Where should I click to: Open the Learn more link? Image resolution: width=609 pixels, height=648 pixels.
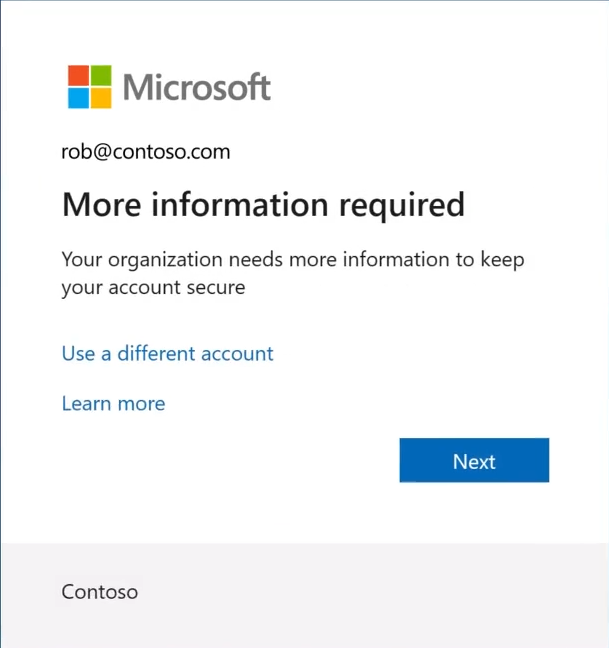pyautogui.click(x=113, y=404)
